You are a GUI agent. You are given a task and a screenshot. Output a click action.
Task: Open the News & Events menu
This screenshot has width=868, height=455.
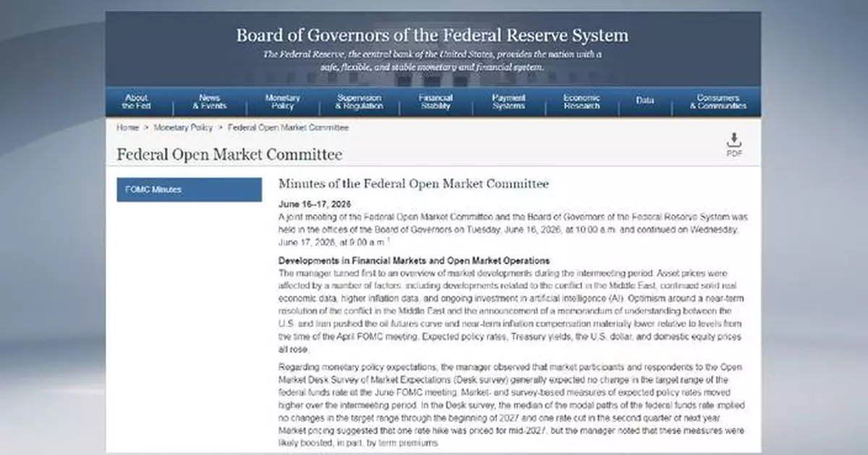click(x=209, y=102)
